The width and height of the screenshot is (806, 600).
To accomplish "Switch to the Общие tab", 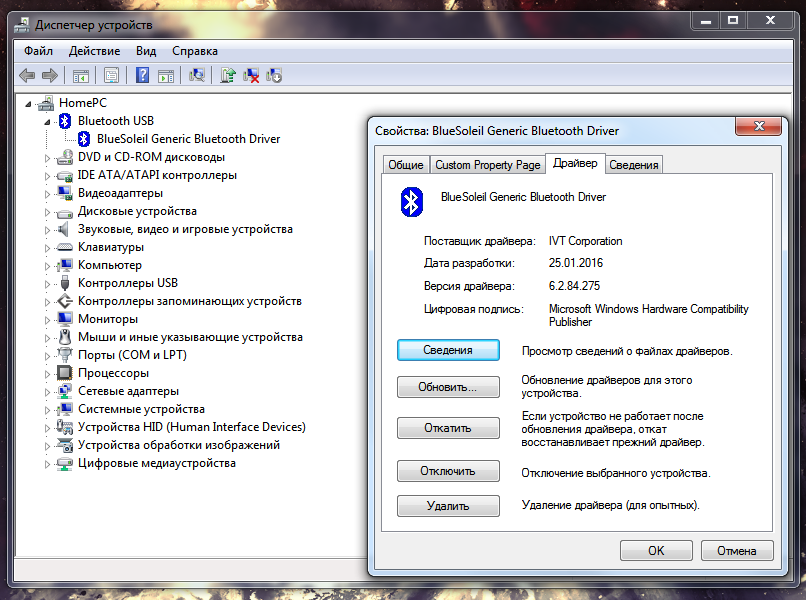I will click(406, 165).
